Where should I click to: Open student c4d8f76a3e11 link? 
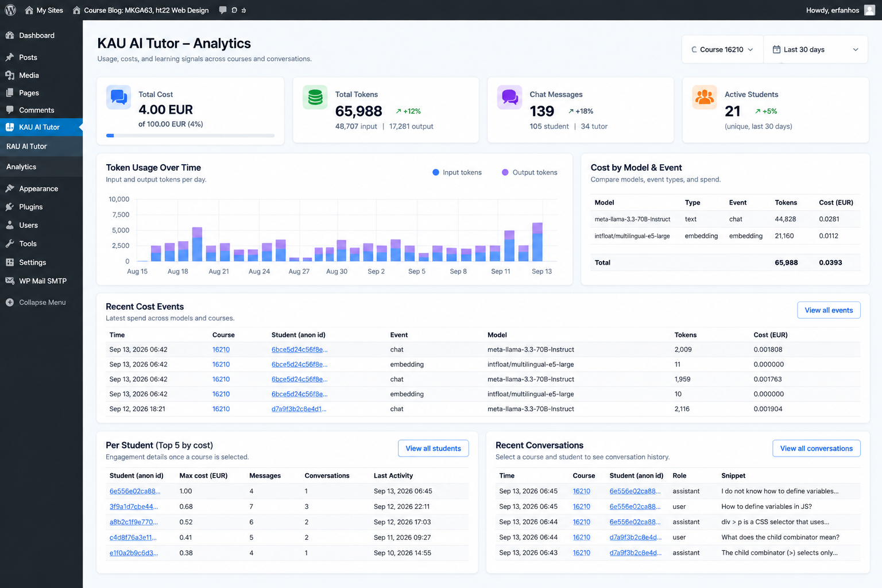click(x=133, y=537)
